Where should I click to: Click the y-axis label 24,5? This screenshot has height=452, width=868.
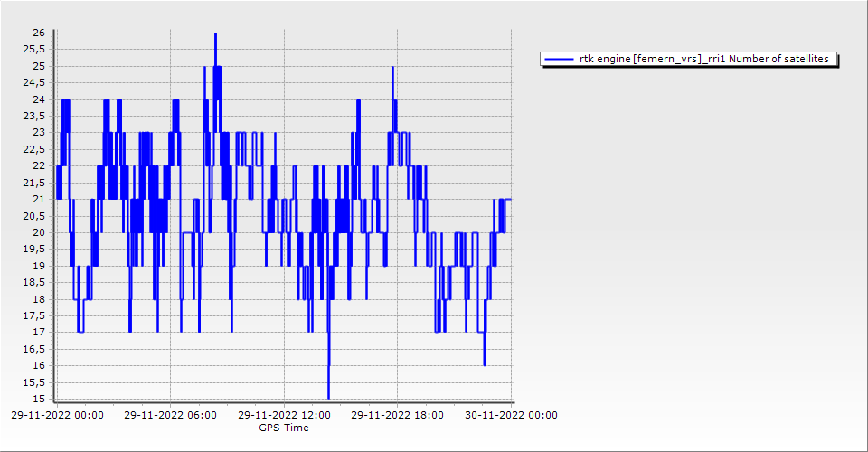pos(34,83)
